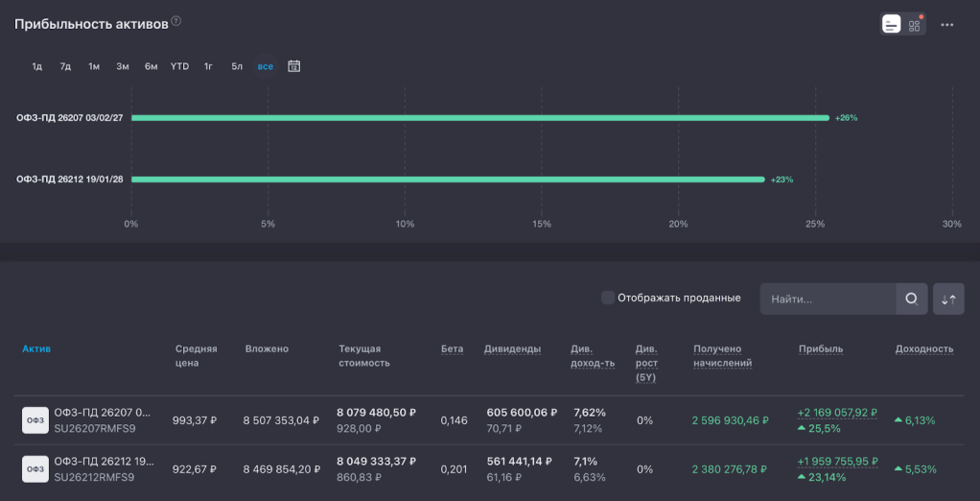Sort by the Доходность column header
The image size is (980, 501).
pos(923,349)
